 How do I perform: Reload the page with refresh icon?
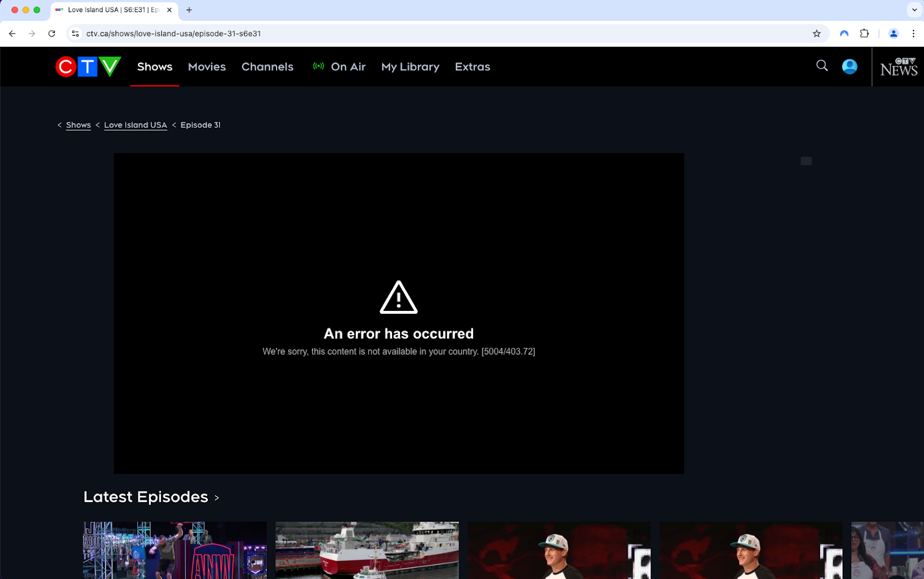click(52, 34)
